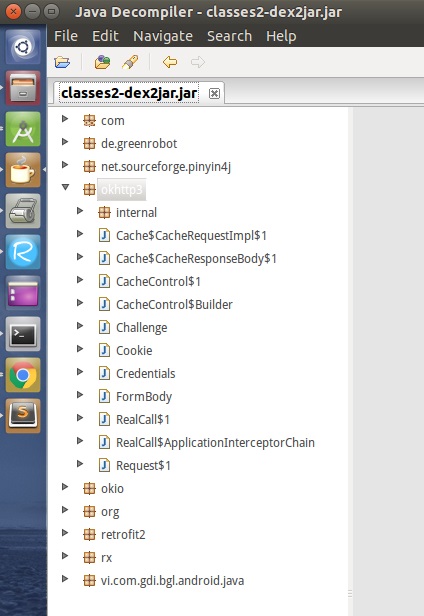The width and height of the screenshot is (424, 616).
Task: Click the org package icon
Action: click(90, 512)
